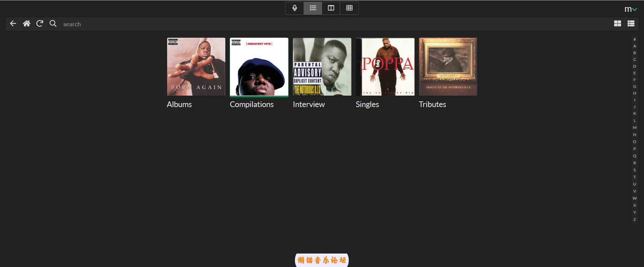
Task: Jump to letter S in alphabet index
Action: pyautogui.click(x=635, y=170)
